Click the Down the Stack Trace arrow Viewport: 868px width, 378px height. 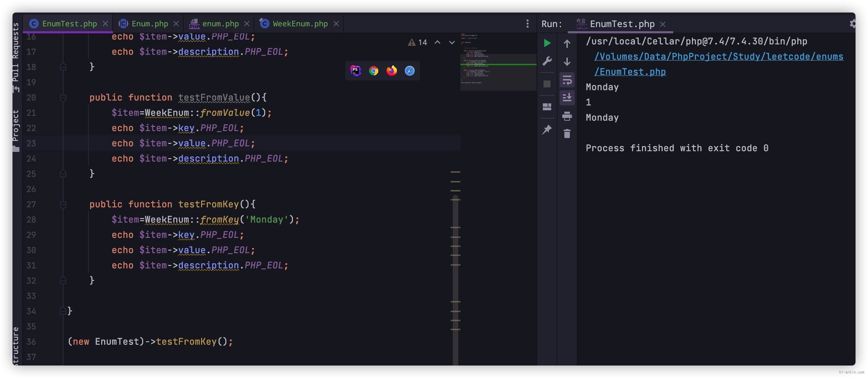tap(567, 62)
